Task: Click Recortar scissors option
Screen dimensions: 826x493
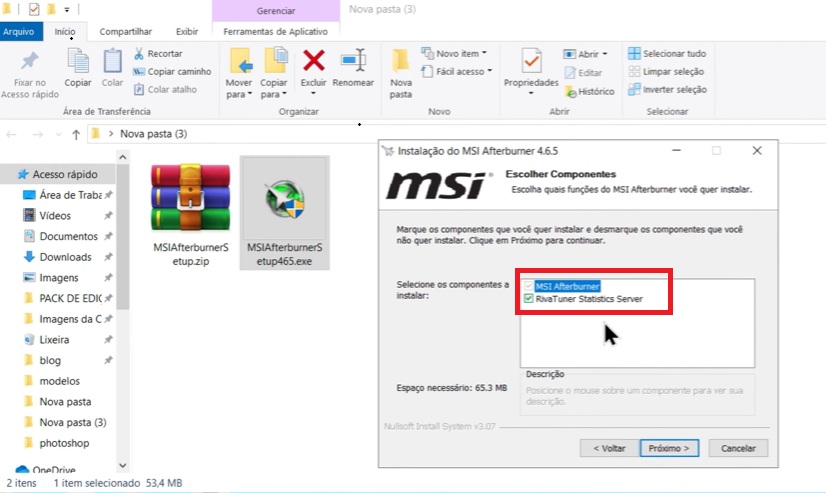Action: [x=158, y=53]
